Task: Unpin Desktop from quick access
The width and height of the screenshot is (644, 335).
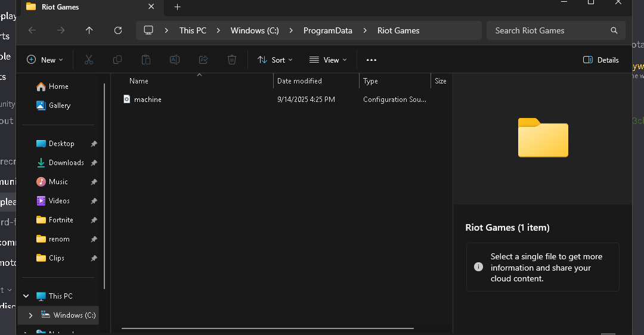Action: (94, 144)
